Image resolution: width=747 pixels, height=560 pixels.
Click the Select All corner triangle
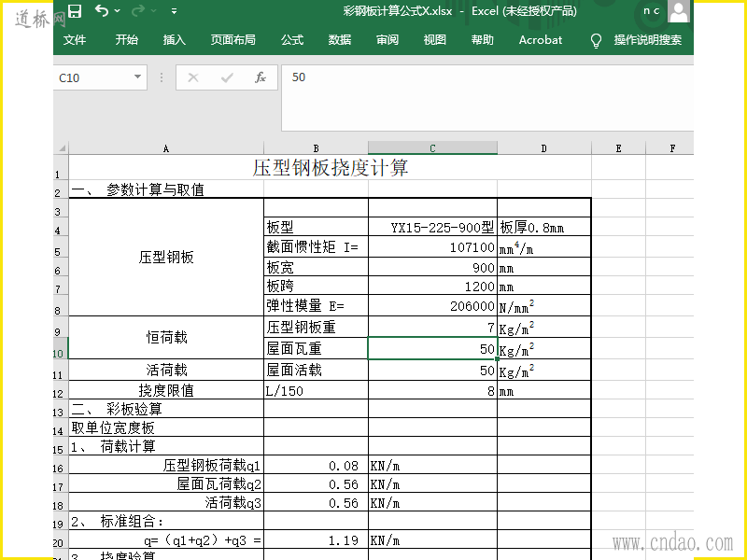click(62, 148)
